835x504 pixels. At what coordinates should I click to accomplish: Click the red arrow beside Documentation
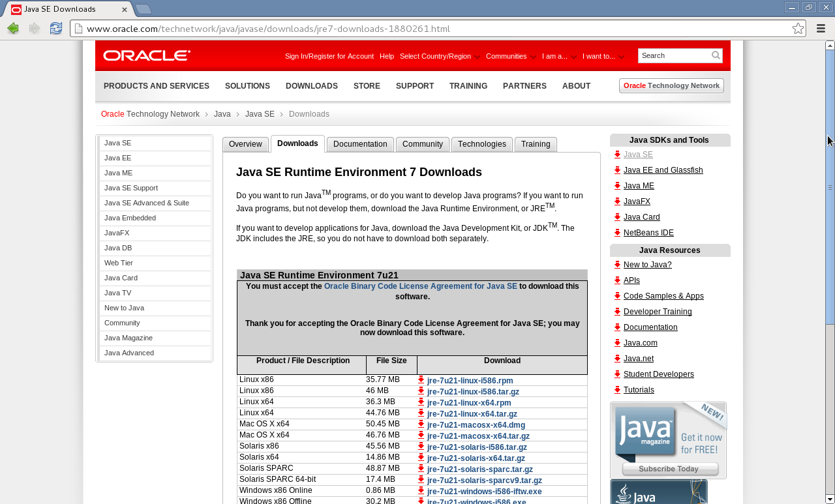point(617,327)
